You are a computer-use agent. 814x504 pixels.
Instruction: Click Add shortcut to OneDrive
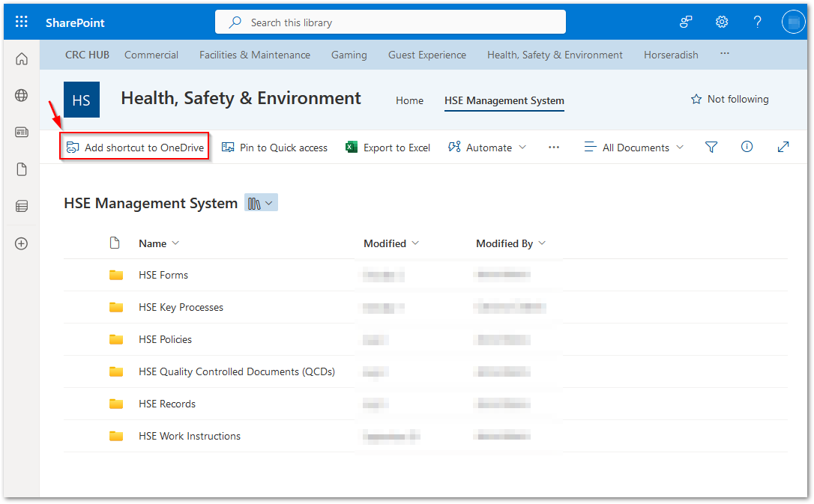(135, 148)
